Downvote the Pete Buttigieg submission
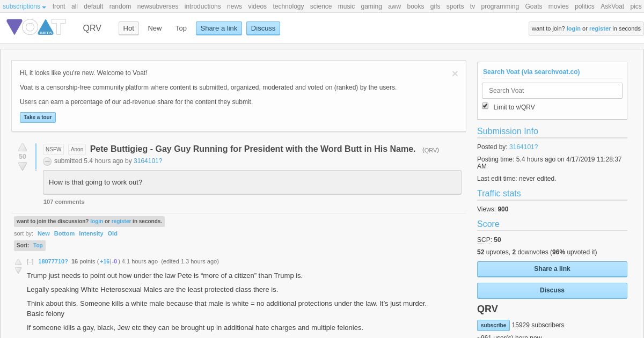 pos(23,166)
